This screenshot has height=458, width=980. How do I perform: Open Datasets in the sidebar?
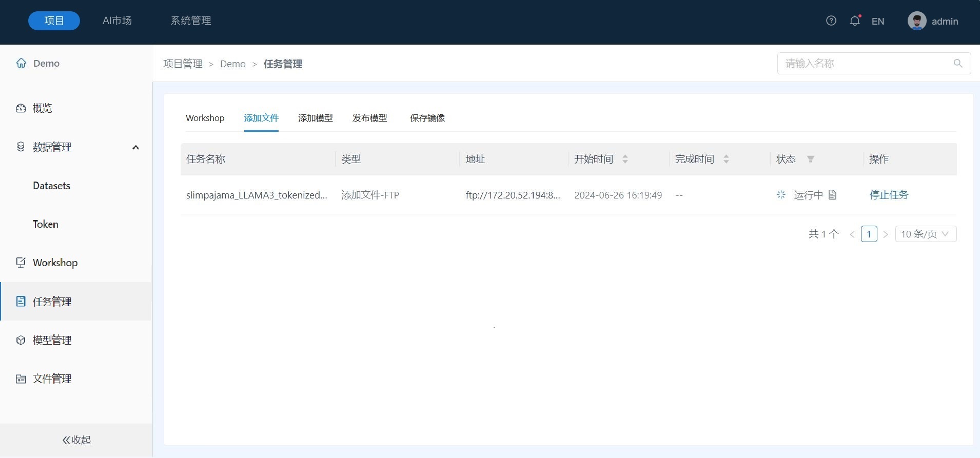[x=51, y=186]
